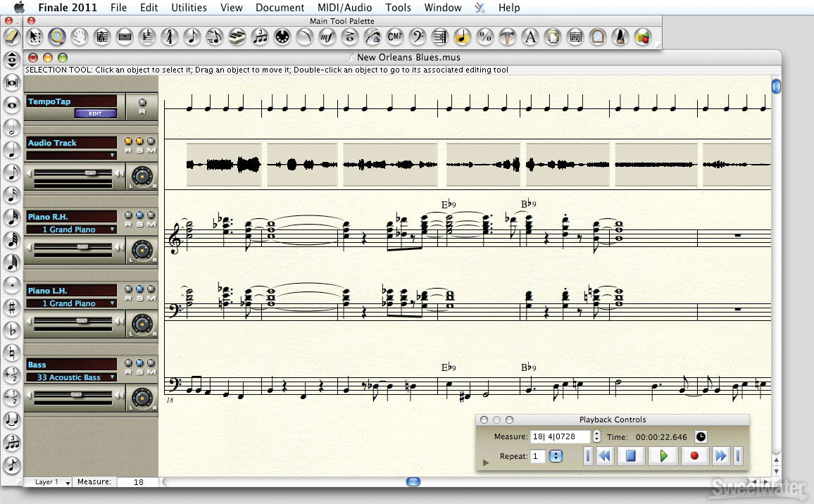Image resolution: width=814 pixels, height=504 pixels.
Task: Select the Clef tool icon
Action: tap(418, 37)
